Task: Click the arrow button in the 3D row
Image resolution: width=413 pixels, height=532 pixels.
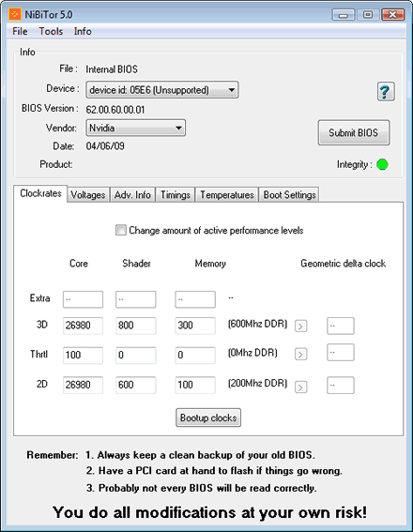Action: [300, 327]
